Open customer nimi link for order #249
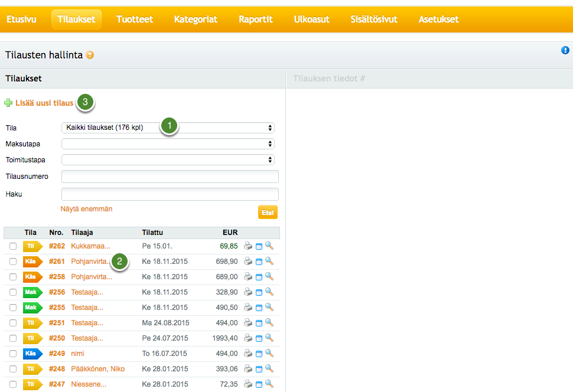The height and width of the screenshot is (392, 573). coord(77,354)
